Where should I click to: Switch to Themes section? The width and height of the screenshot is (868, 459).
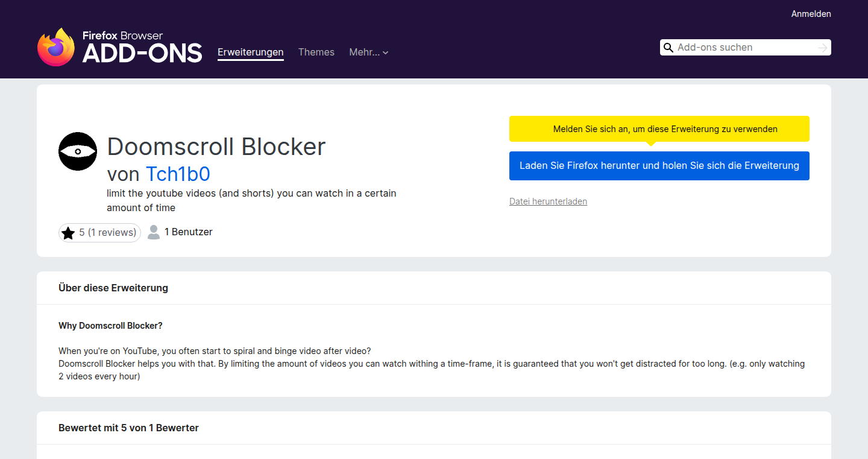pos(316,52)
